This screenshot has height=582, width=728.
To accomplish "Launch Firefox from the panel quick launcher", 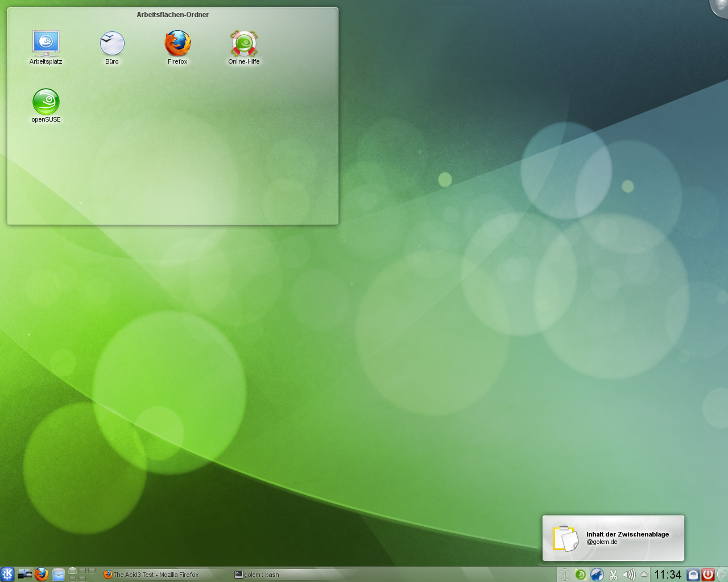I will [41, 574].
